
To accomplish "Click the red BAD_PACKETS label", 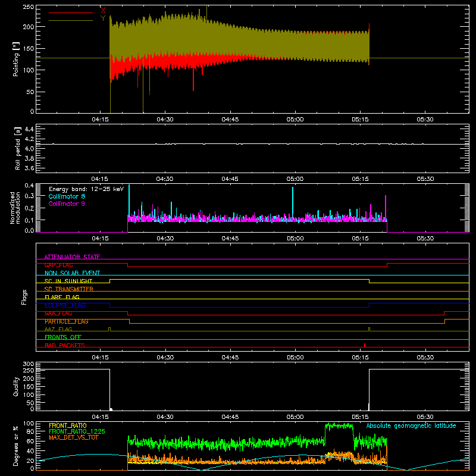I will tap(65, 345).
